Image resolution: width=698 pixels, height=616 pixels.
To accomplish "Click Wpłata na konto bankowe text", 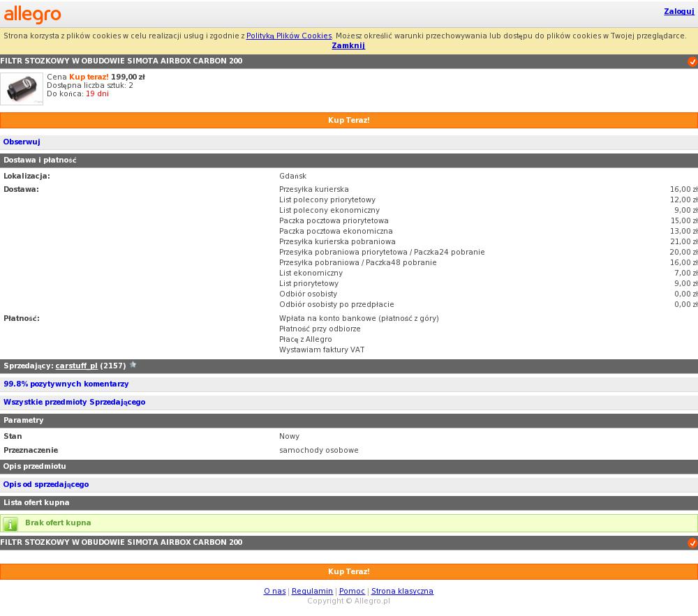I will [x=359, y=318].
